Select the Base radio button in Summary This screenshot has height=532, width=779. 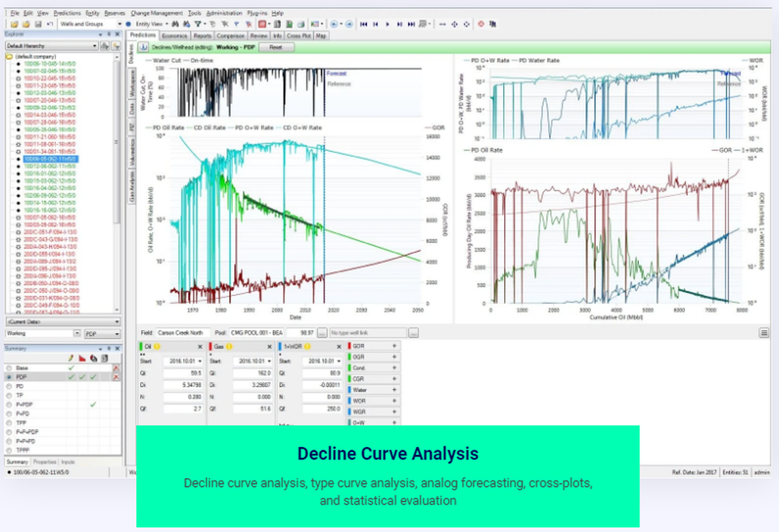point(9,368)
